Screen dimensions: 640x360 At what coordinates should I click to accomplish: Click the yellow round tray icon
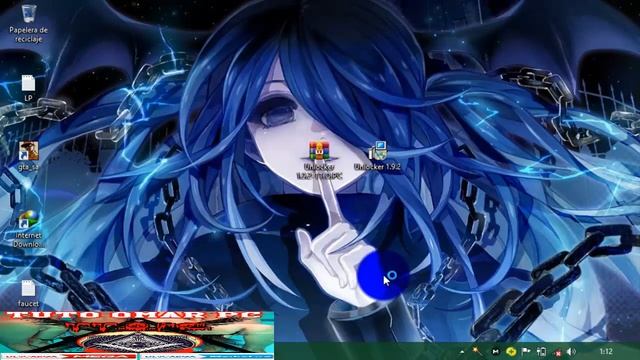pyautogui.click(x=511, y=351)
